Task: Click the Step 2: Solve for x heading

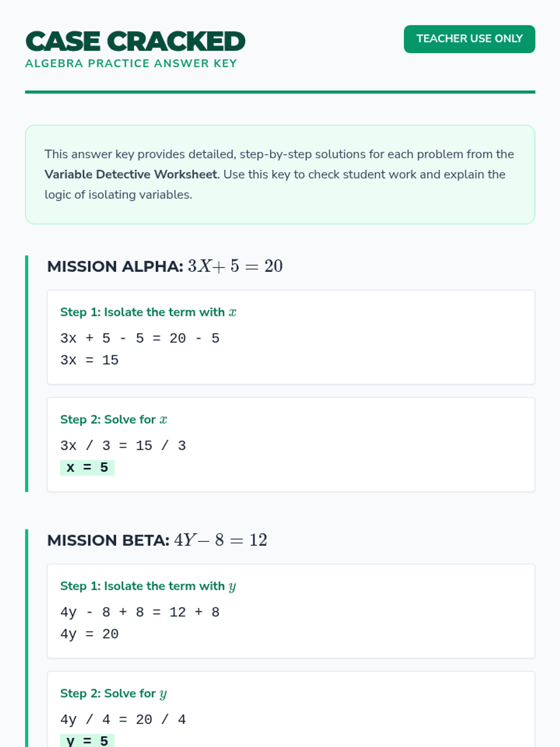Action: coord(113,420)
